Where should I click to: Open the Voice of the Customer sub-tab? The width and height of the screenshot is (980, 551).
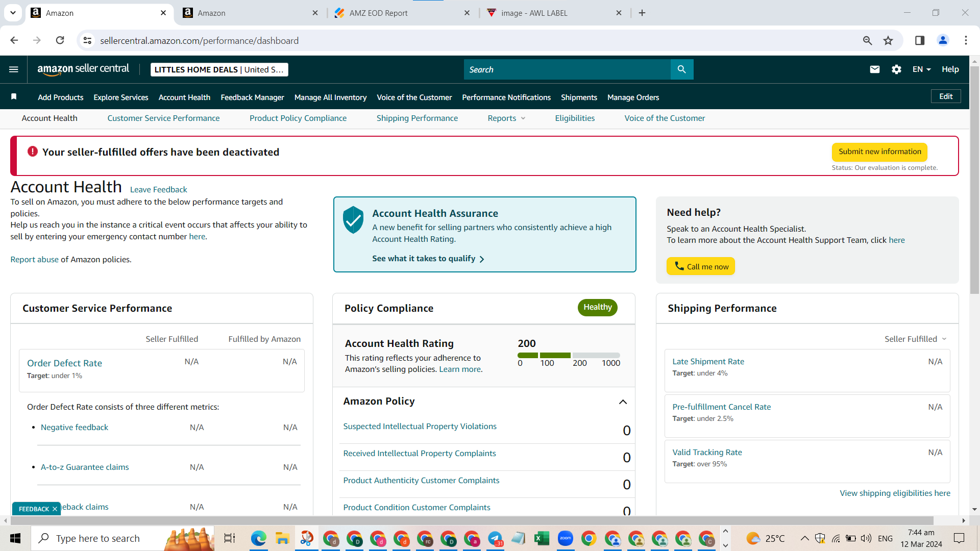coord(665,118)
